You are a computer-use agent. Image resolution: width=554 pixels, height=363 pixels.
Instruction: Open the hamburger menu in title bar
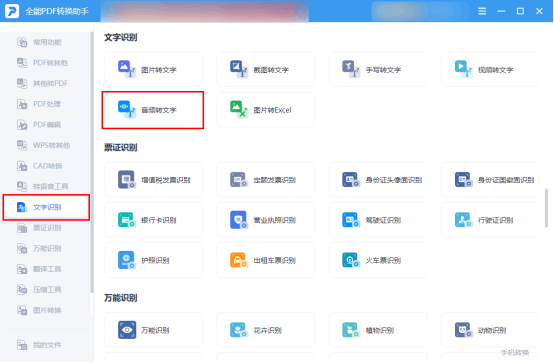pyautogui.click(x=482, y=11)
